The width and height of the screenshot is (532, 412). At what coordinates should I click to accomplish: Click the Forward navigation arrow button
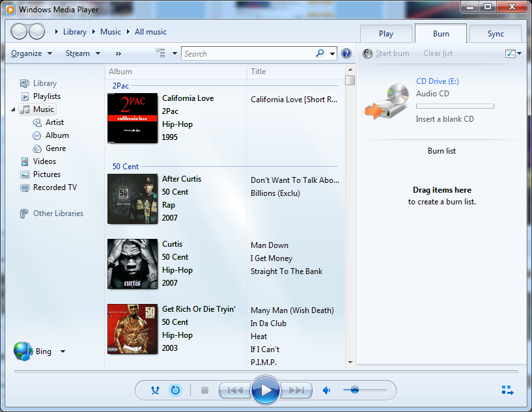(36, 32)
